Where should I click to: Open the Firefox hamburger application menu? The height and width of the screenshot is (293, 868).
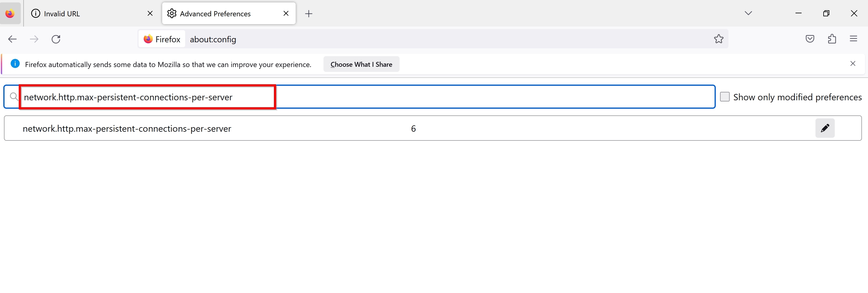[x=853, y=39]
